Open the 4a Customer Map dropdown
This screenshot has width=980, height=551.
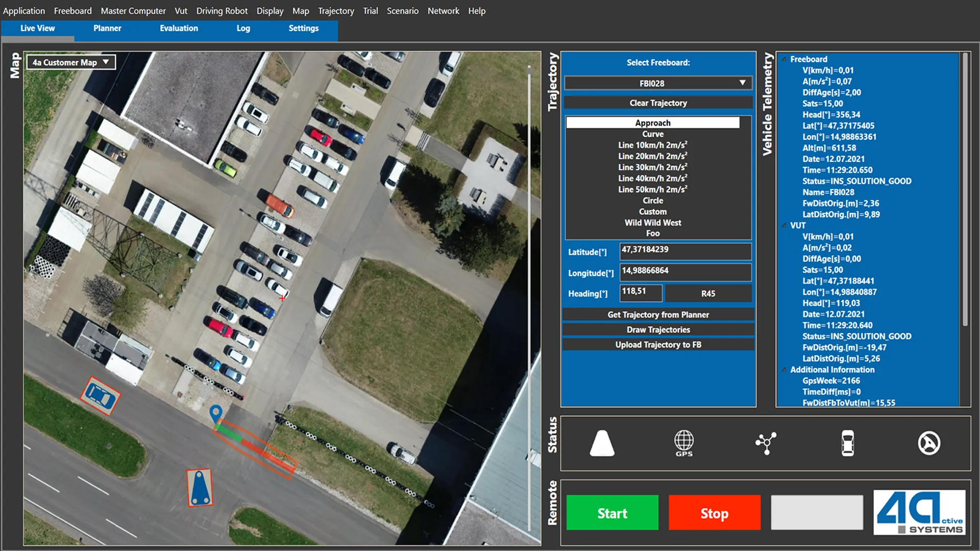pos(71,62)
